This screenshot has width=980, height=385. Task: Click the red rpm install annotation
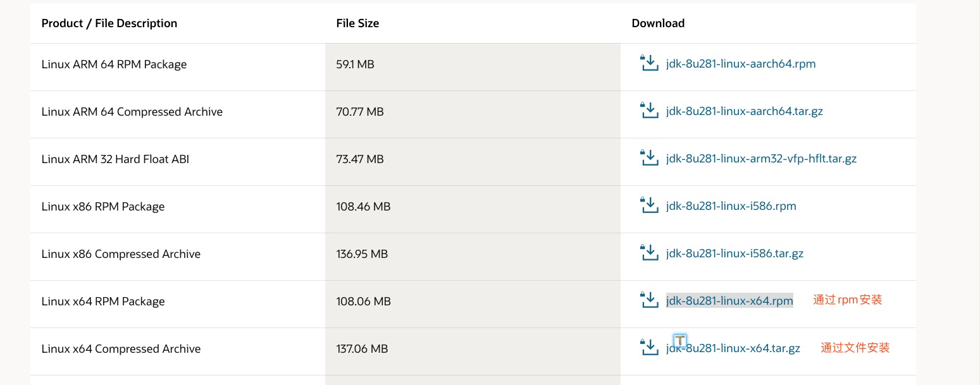pos(847,300)
